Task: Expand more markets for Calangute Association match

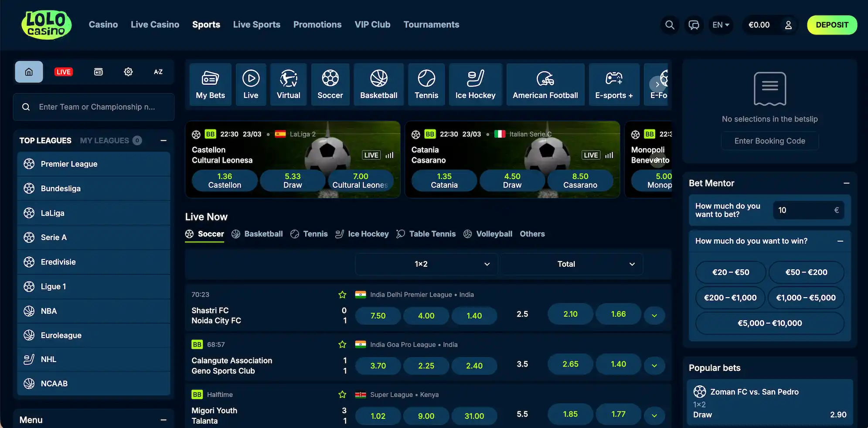Action: tap(654, 366)
